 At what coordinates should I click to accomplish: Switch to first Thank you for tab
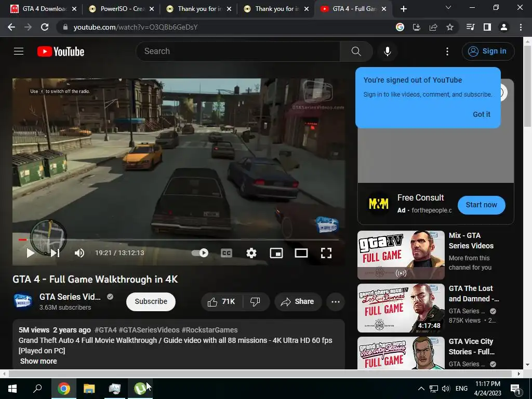(x=198, y=9)
